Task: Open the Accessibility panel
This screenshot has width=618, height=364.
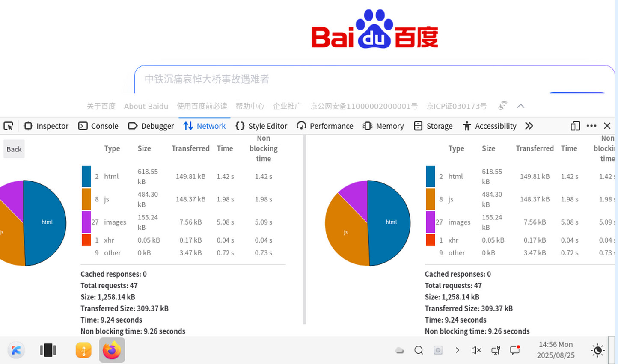Action: pyautogui.click(x=490, y=126)
